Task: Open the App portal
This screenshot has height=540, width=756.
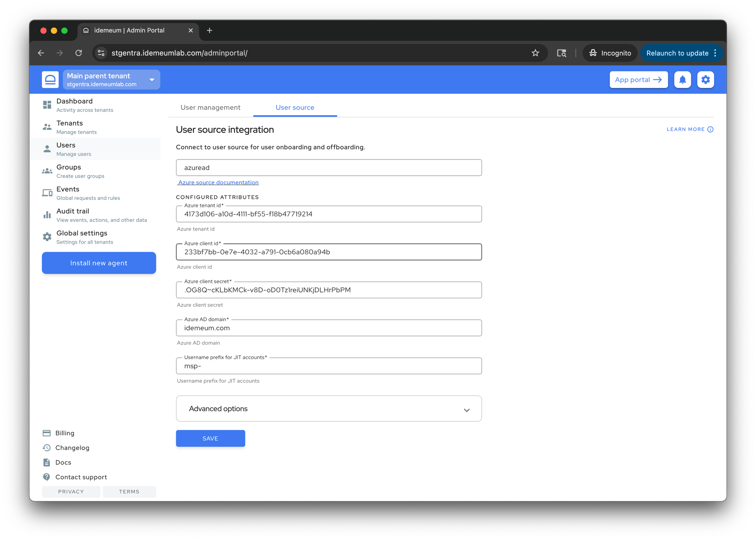Action: (x=638, y=80)
